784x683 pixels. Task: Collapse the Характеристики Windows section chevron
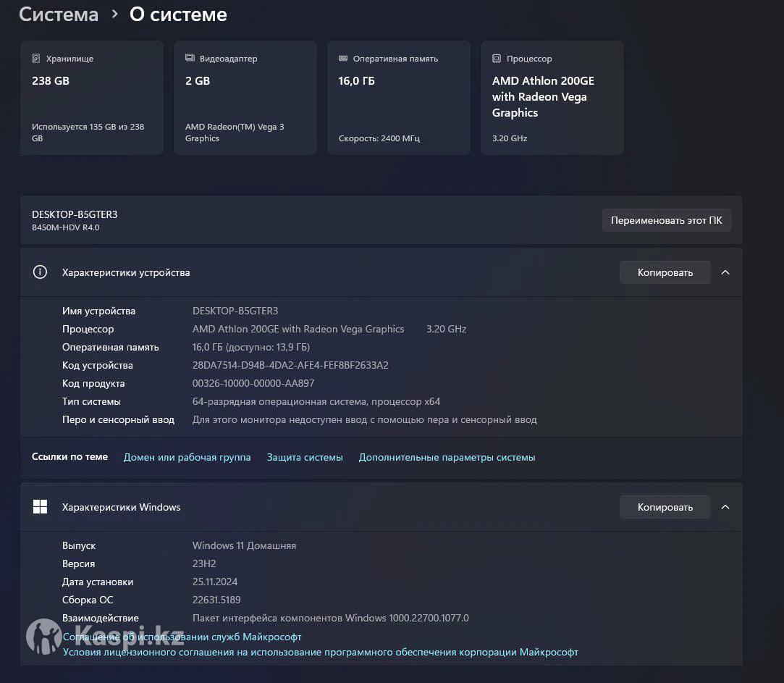click(x=725, y=507)
